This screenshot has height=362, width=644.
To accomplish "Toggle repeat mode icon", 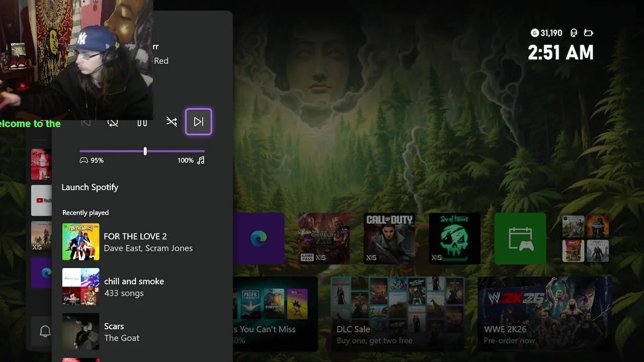I will 113,122.
